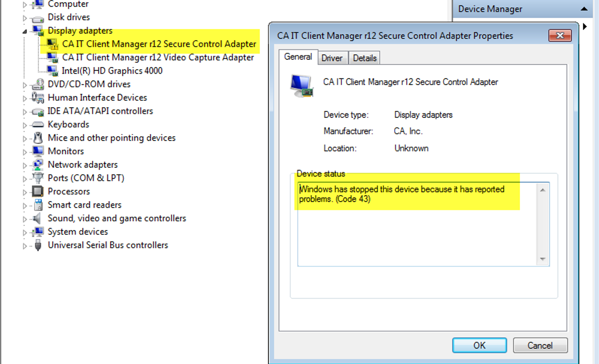Click the System devices icon
This screenshot has width=599, height=364.
tap(38, 232)
